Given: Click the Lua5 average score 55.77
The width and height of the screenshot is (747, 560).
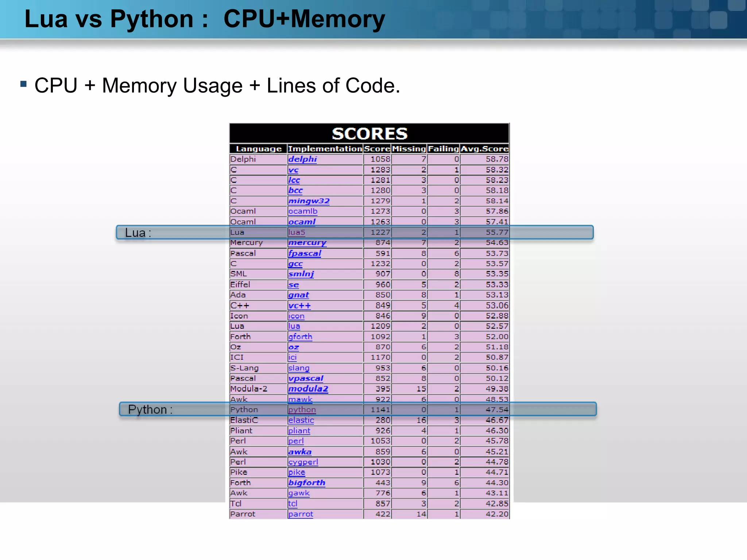Looking at the screenshot, I should coord(497,232).
